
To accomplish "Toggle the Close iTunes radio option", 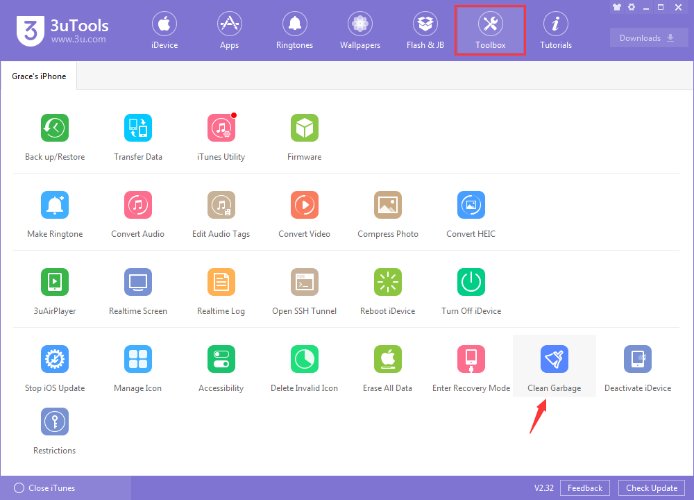I will 20,488.
